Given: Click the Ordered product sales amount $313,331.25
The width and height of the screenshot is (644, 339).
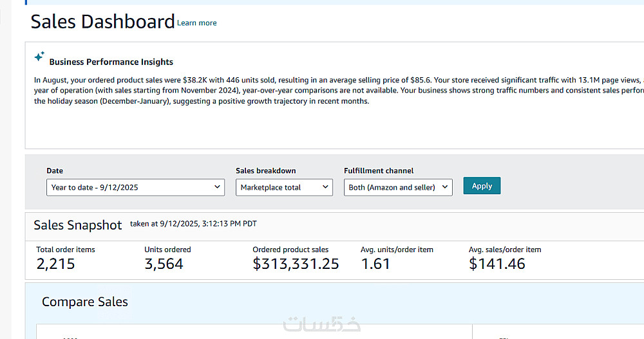Looking at the screenshot, I should point(296,264).
